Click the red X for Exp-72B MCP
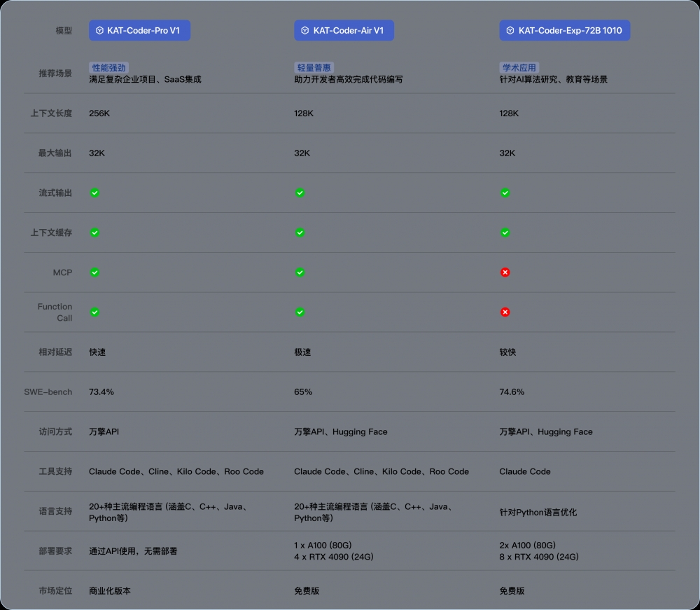This screenshot has height=610, width=700. tap(505, 272)
